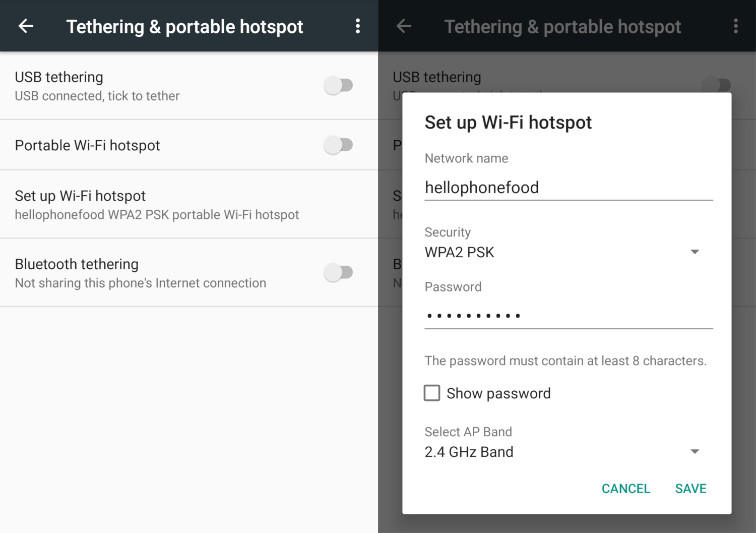This screenshot has width=756, height=533.
Task: Click the CANCEL button in dialog
Action: (x=626, y=488)
